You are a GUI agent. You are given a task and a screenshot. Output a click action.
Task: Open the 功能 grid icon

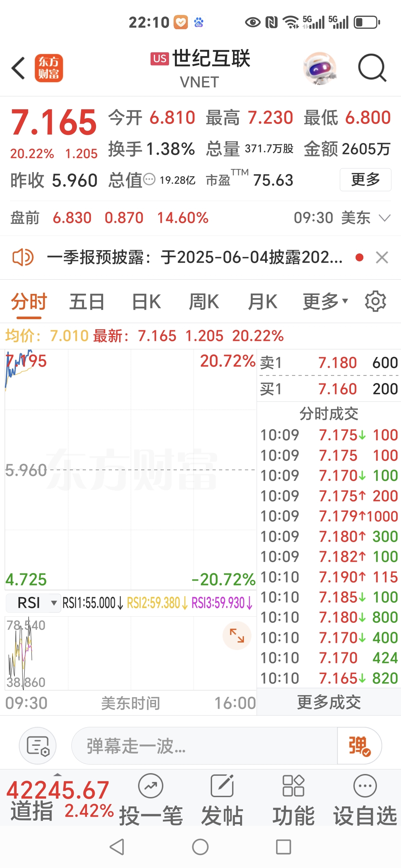click(x=294, y=786)
